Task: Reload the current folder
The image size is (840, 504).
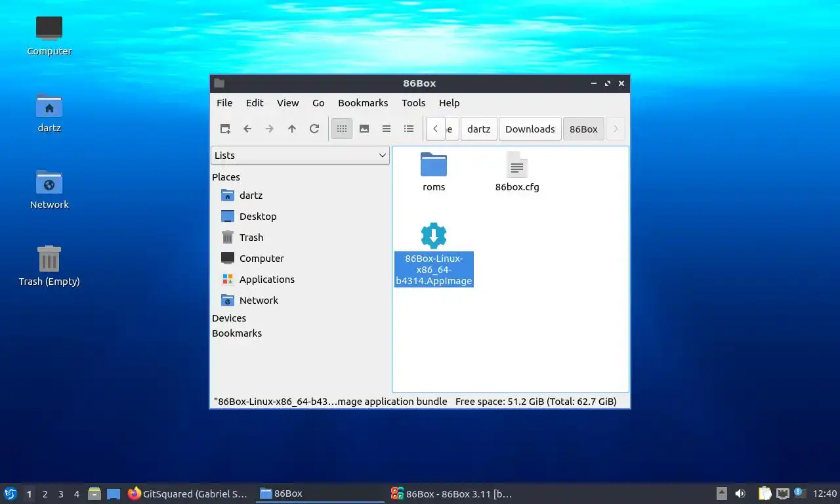Action: 314,129
